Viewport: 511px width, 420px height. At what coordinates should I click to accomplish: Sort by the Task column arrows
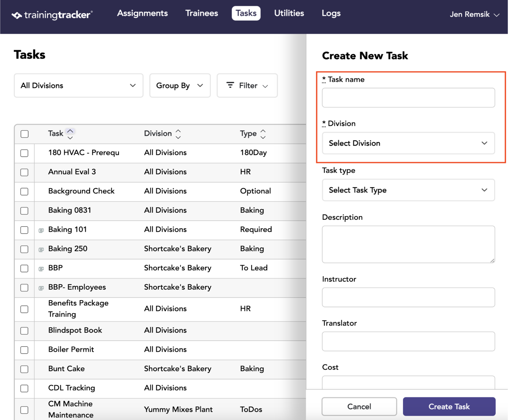(70, 134)
